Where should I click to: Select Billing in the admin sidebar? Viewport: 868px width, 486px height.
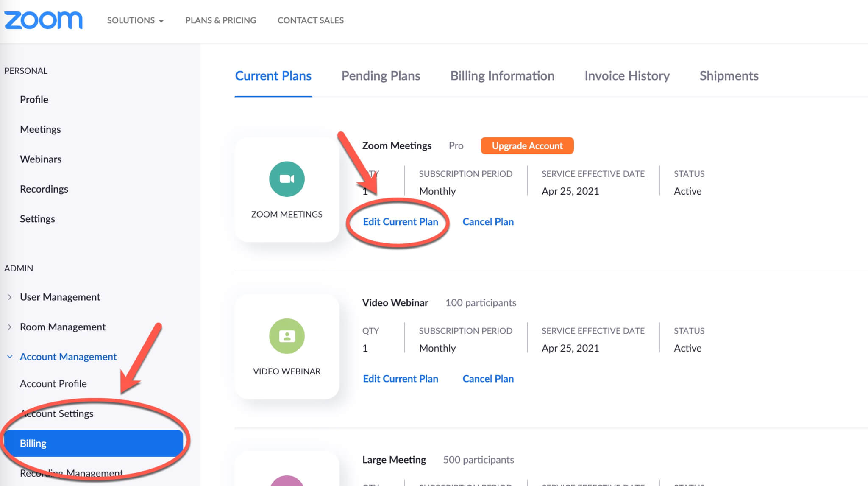pyautogui.click(x=93, y=443)
